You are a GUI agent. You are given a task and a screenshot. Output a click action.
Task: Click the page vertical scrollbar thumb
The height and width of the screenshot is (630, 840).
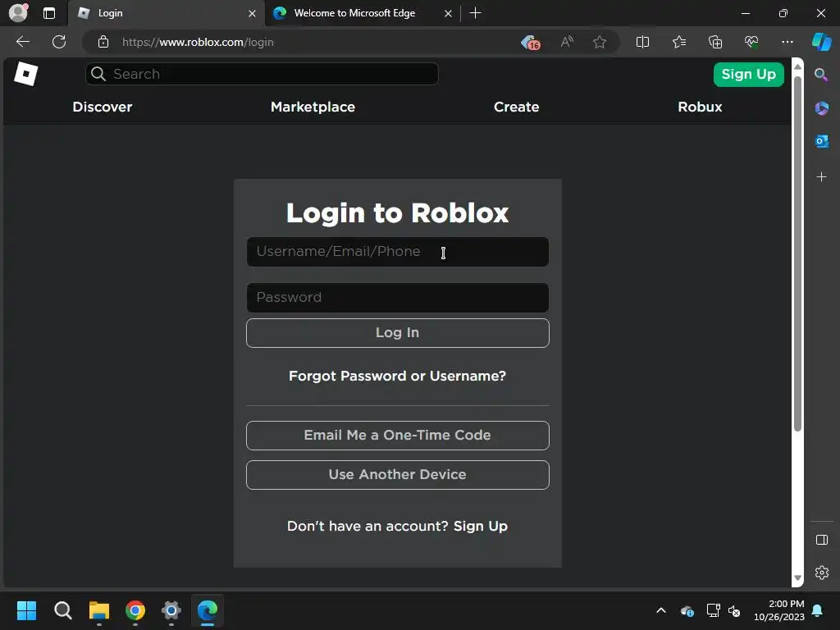(x=797, y=253)
